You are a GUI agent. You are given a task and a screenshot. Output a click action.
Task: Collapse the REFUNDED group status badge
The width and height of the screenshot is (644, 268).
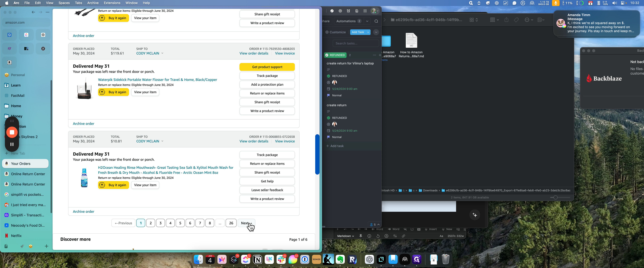tap(335, 55)
